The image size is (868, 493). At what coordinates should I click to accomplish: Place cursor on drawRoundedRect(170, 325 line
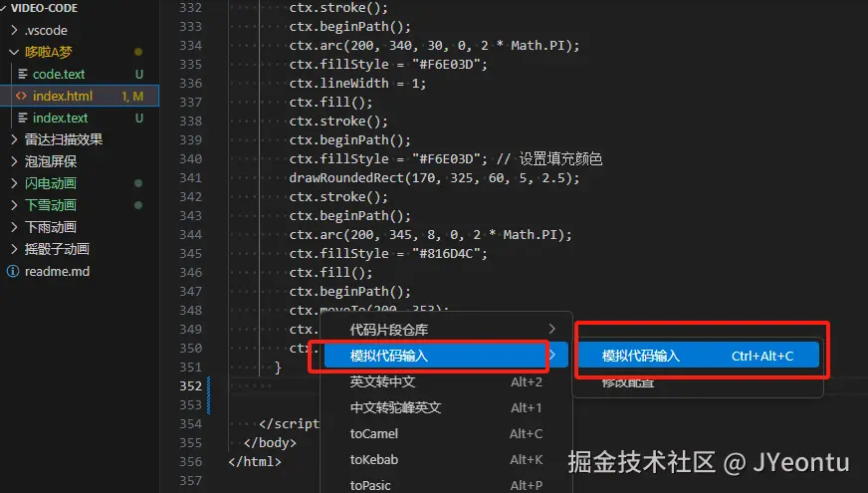434,178
